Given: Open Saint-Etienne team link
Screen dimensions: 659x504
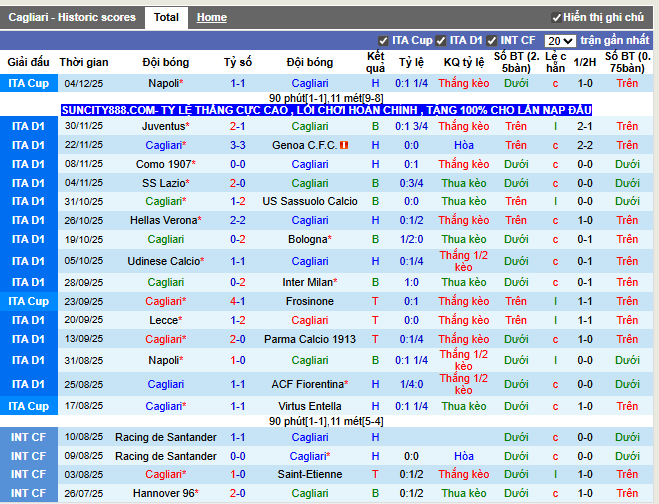Looking at the screenshot, I should tap(310, 474).
